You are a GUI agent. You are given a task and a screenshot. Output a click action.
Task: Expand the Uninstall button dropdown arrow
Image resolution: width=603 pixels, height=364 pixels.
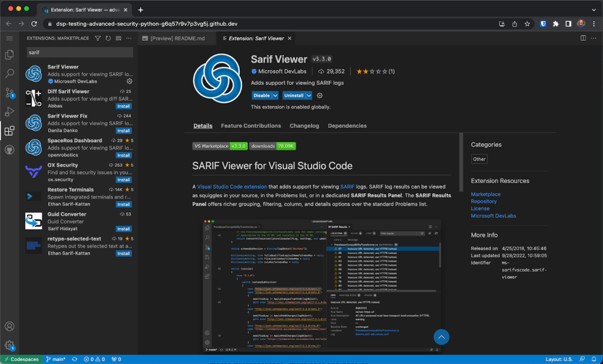coord(309,95)
